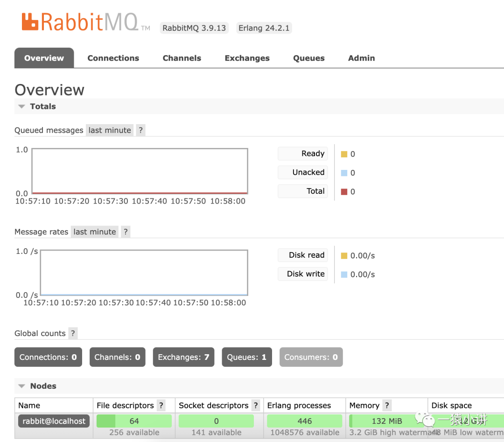
Task: Toggle the Ready series legend
Action: [x=303, y=154]
